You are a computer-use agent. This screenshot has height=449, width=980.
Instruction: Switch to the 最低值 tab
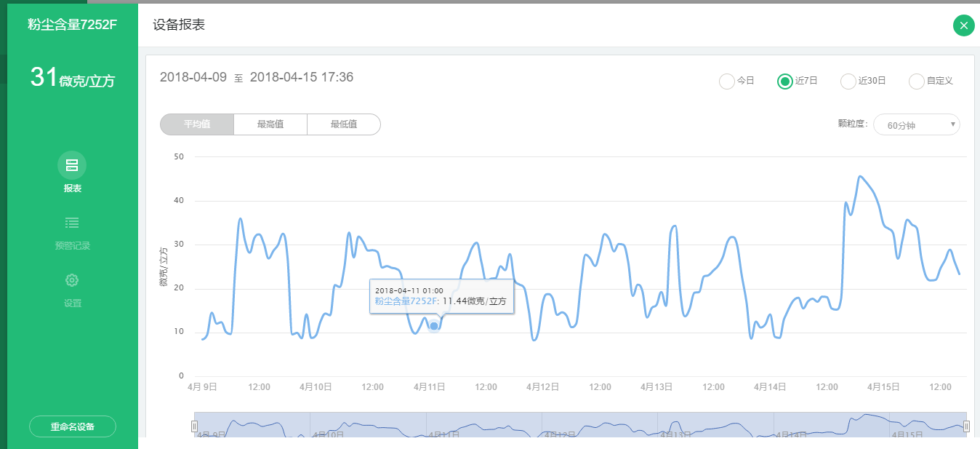(344, 124)
